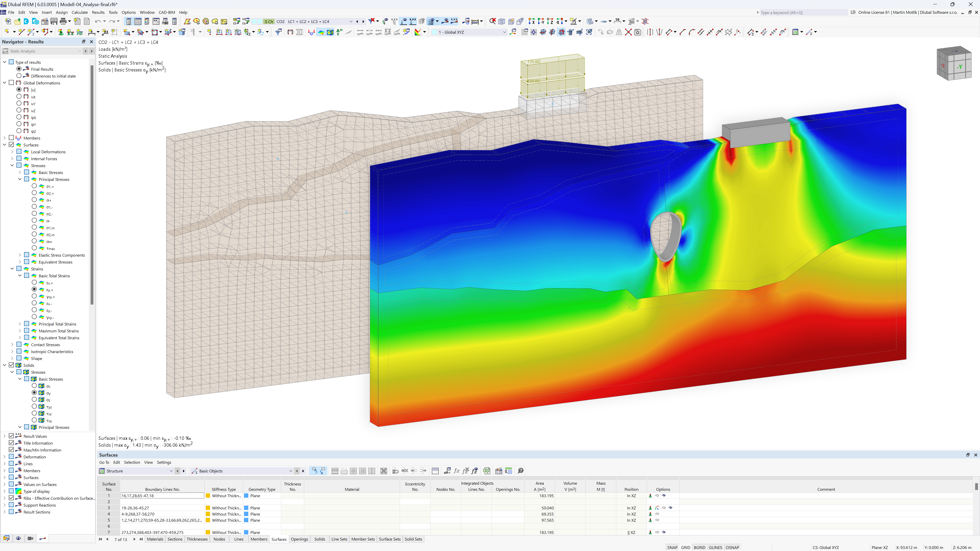Screen dimensions: 980x551
Task: Enable the BGRID status bar toggle
Action: coord(700,547)
